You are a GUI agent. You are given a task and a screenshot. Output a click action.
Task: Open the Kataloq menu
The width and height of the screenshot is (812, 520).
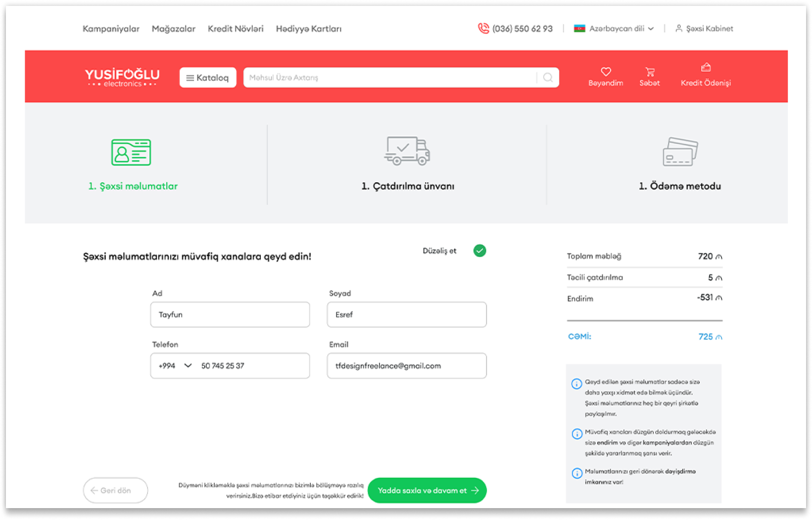pyautogui.click(x=207, y=77)
